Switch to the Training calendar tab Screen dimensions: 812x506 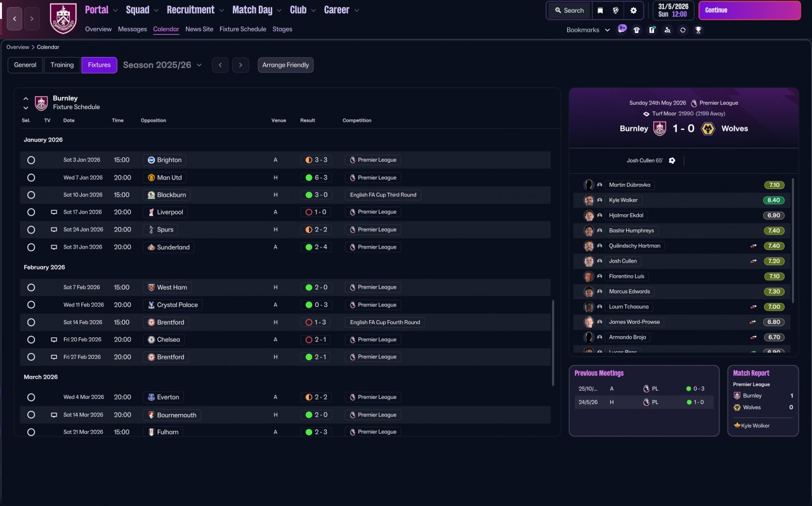pyautogui.click(x=62, y=65)
